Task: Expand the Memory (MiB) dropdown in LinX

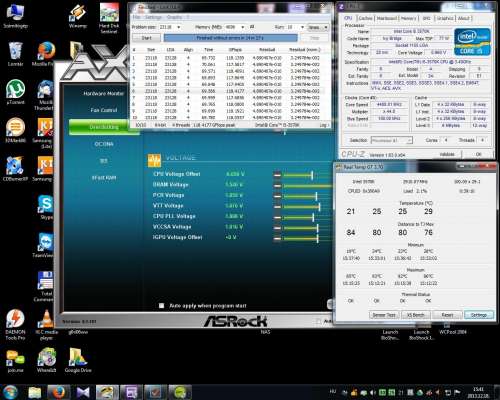Action: [243, 27]
